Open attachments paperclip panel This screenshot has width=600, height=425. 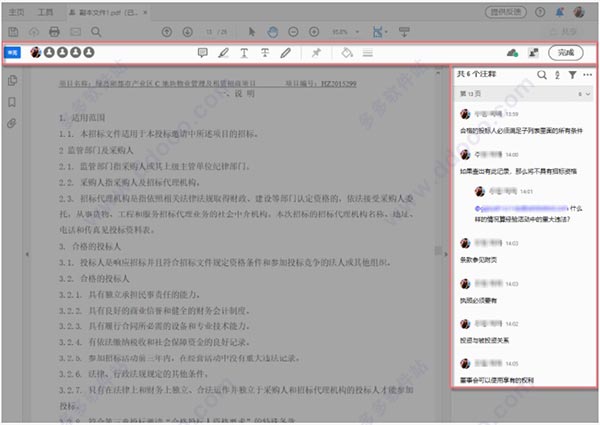coord(12,124)
